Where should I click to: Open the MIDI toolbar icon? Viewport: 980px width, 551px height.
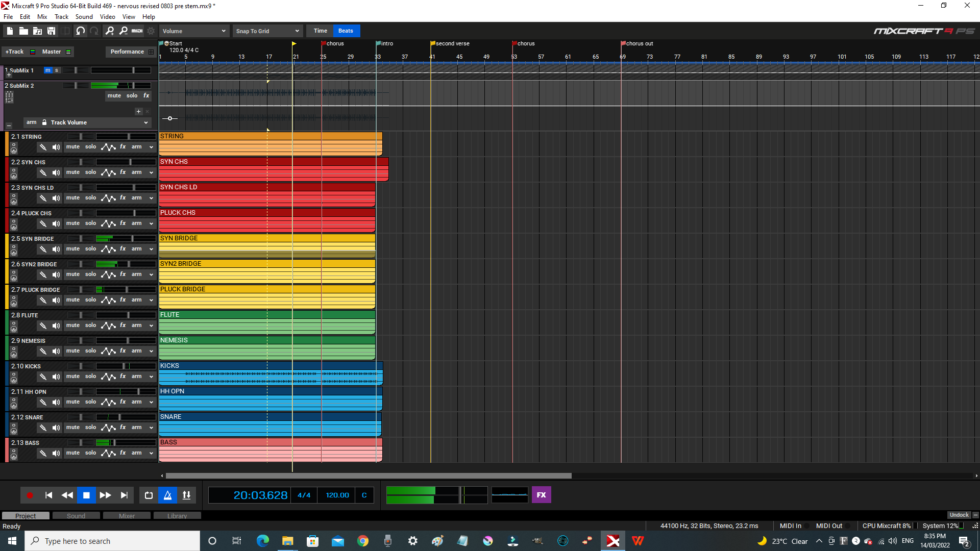(137, 31)
